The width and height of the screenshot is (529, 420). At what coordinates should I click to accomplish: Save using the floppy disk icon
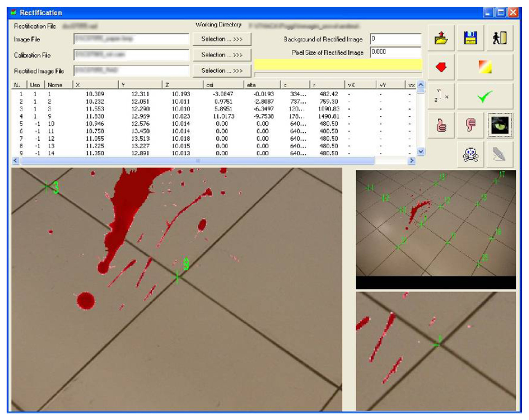point(470,39)
